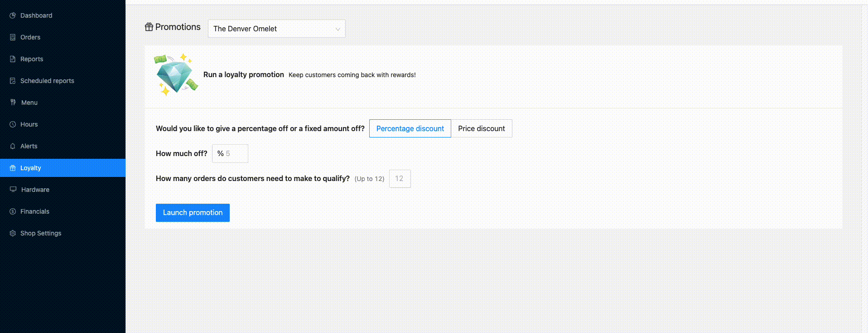Go to Financials
This screenshot has height=333, width=868.
click(x=63, y=211)
